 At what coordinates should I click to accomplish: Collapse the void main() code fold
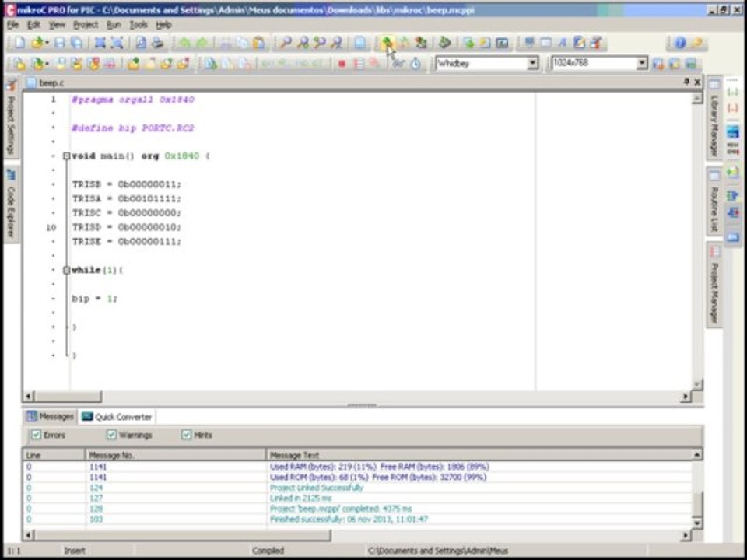(67, 156)
